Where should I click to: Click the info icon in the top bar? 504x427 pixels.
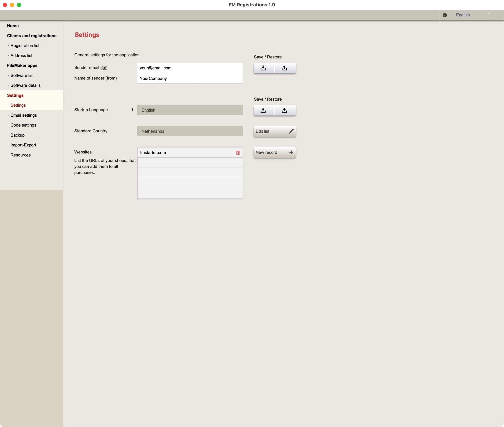(x=445, y=15)
